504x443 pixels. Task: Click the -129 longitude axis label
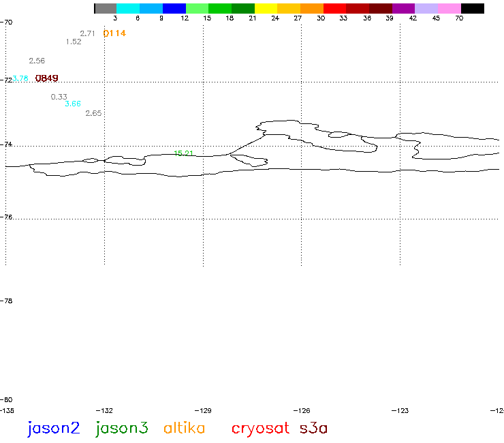click(203, 410)
